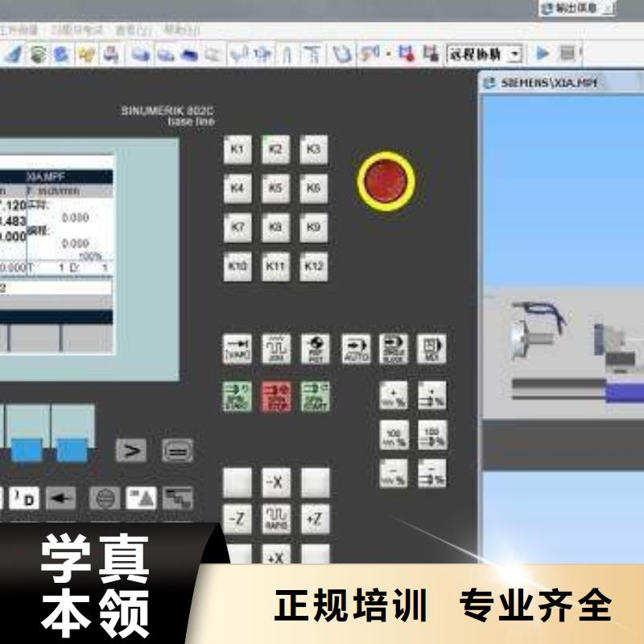Open the view menu in menu bar
644x644 pixels.
pyautogui.click(x=134, y=30)
